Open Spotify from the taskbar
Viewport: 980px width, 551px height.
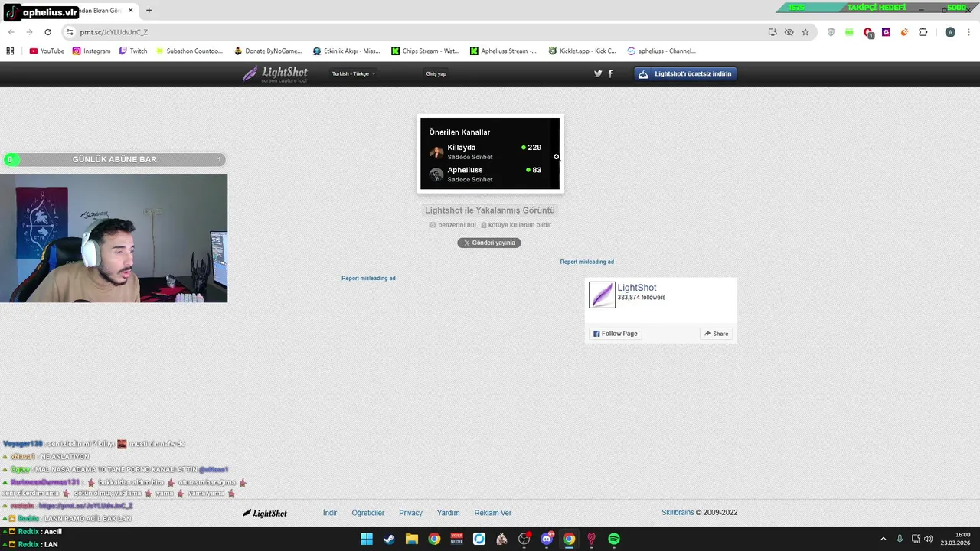(614, 539)
